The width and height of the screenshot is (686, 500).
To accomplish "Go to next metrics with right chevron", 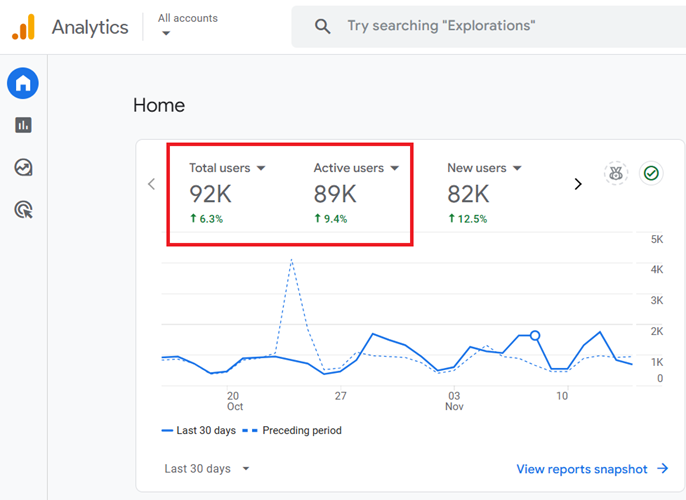I will (577, 184).
